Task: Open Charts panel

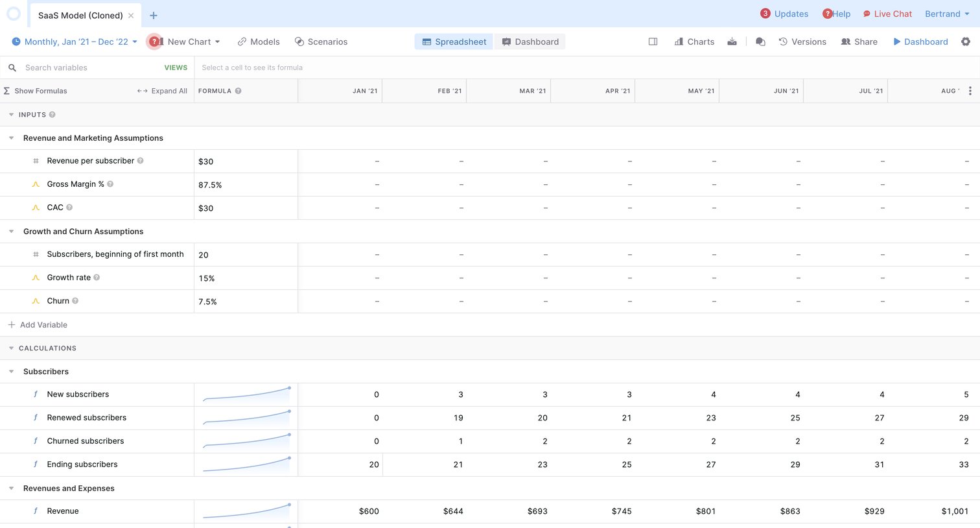Action: [694, 42]
